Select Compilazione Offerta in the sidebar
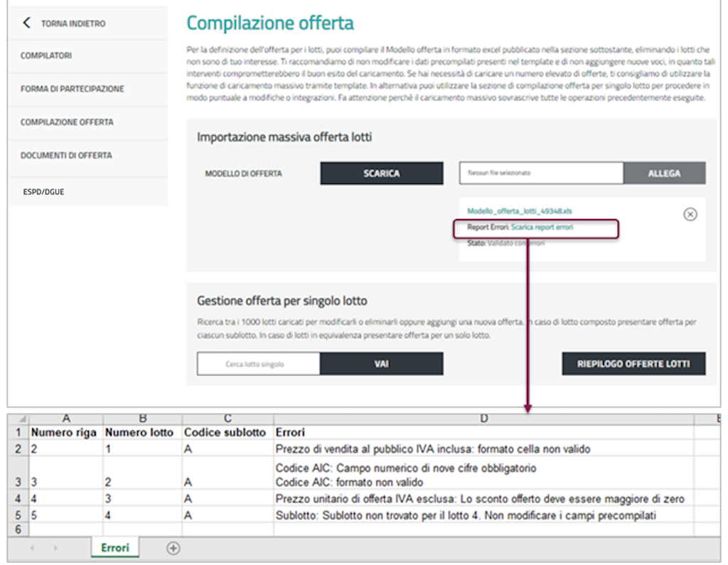Screen dimensions: 728x565 click(x=67, y=122)
